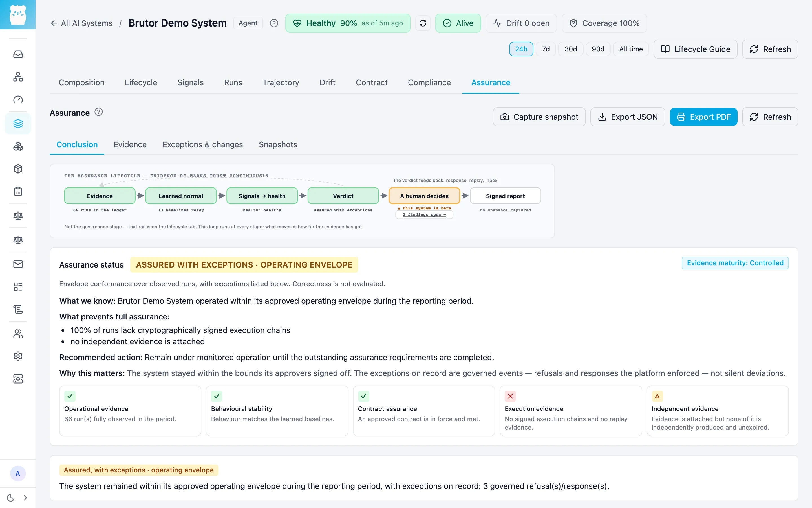Open the Compliance tab
The image size is (812, 508).
pyautogui.click(x=429, y=82)
